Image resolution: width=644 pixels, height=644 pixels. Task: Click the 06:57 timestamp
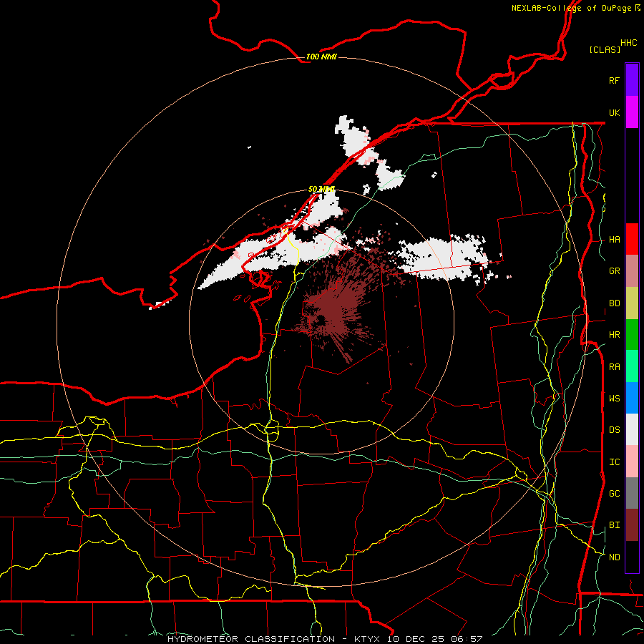point(469,639)
